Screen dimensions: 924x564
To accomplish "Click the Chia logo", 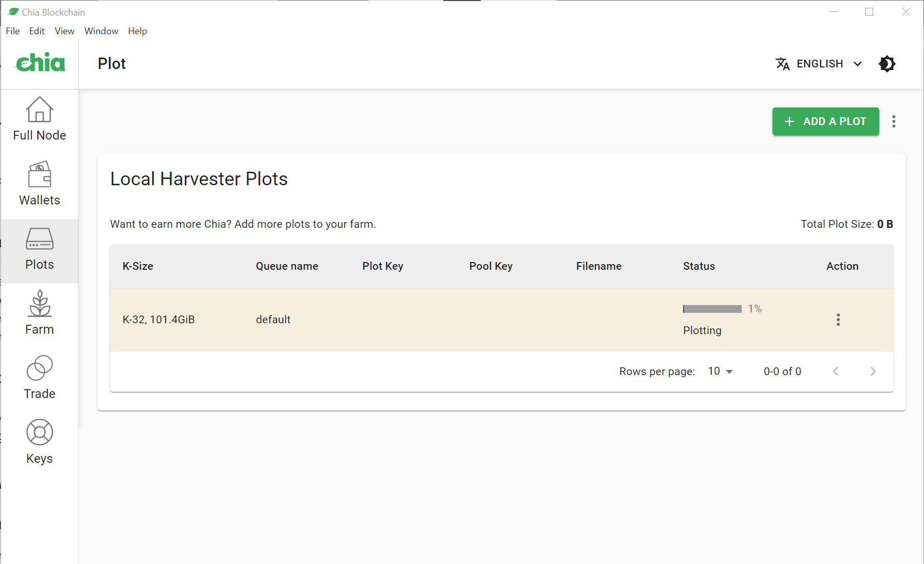I will pyautogui.click(x=40, y=63).
